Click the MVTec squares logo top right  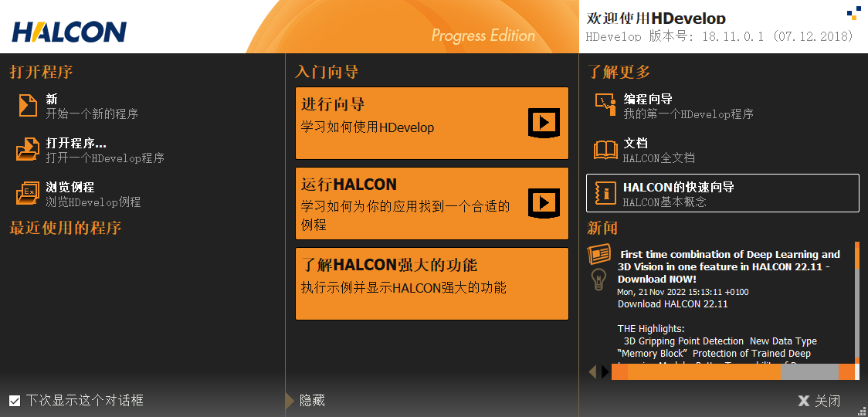pos(854,13)
